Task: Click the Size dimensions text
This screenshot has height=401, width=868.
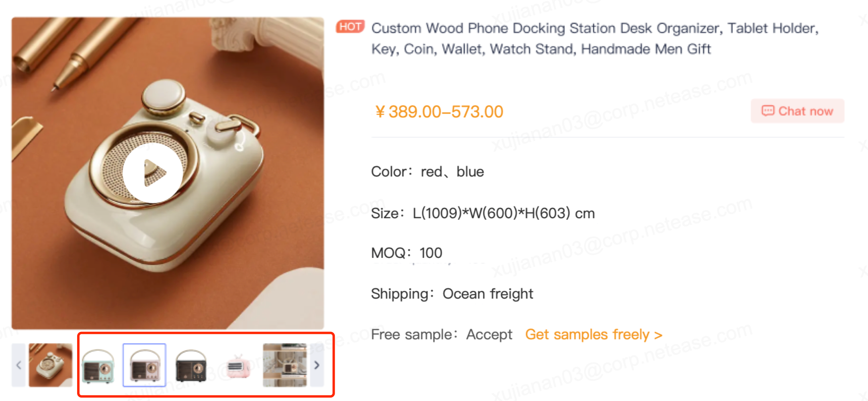Action: coord(483,213)
